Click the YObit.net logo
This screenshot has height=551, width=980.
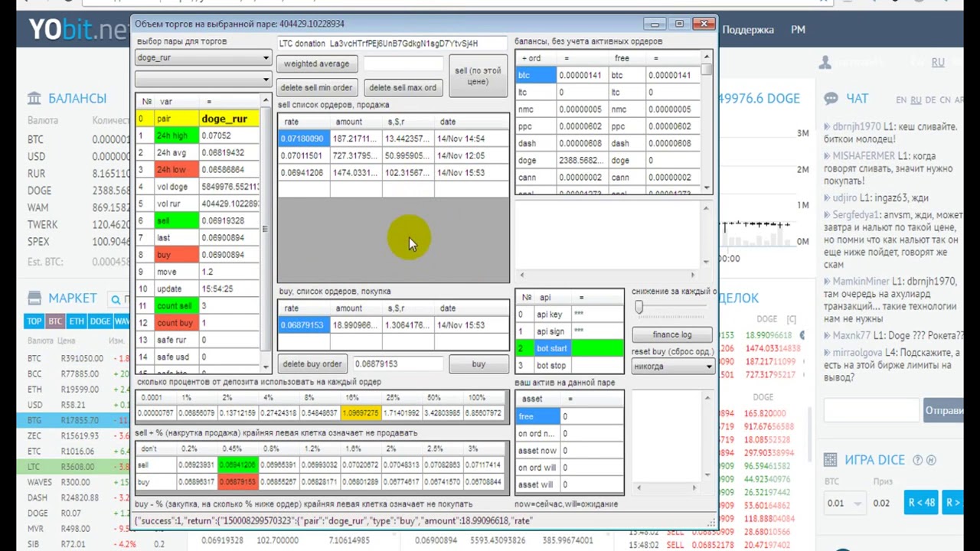click(x=78, y=30)
